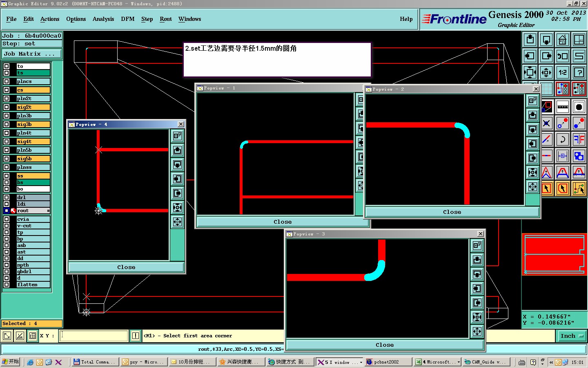Click the Home view icon
This screenshot has width=588, height=368.
563,40
